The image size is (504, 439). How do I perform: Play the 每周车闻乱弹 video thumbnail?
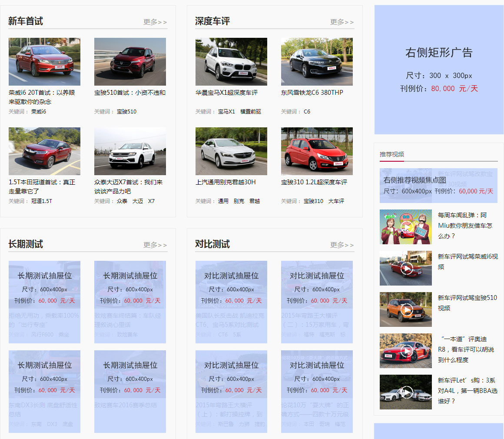406,227
